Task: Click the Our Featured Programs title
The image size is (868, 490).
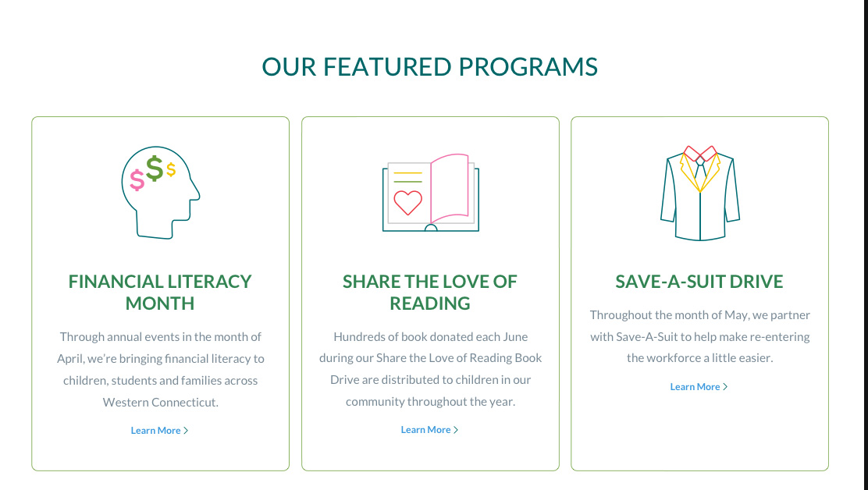Action: (430, 66)
